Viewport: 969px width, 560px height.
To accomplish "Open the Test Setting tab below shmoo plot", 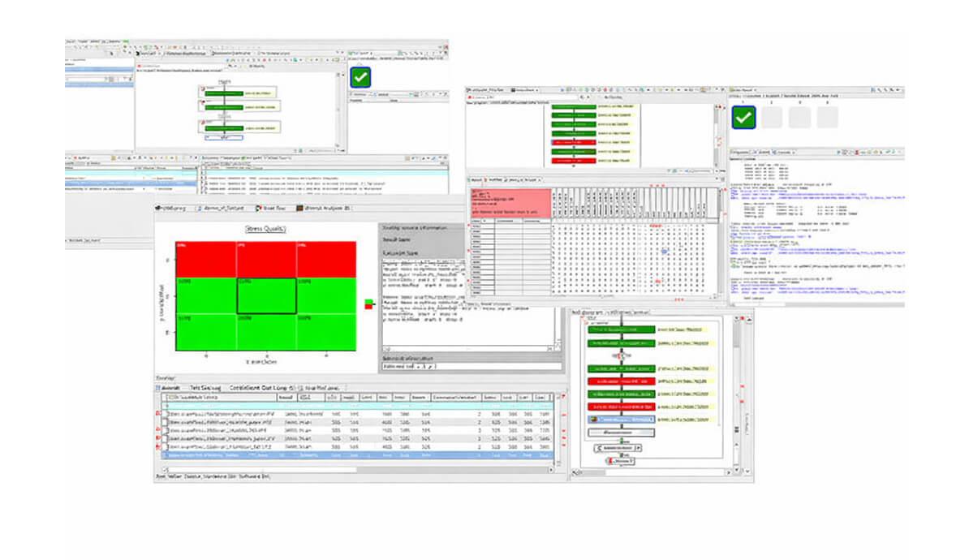I will [205, 388].
